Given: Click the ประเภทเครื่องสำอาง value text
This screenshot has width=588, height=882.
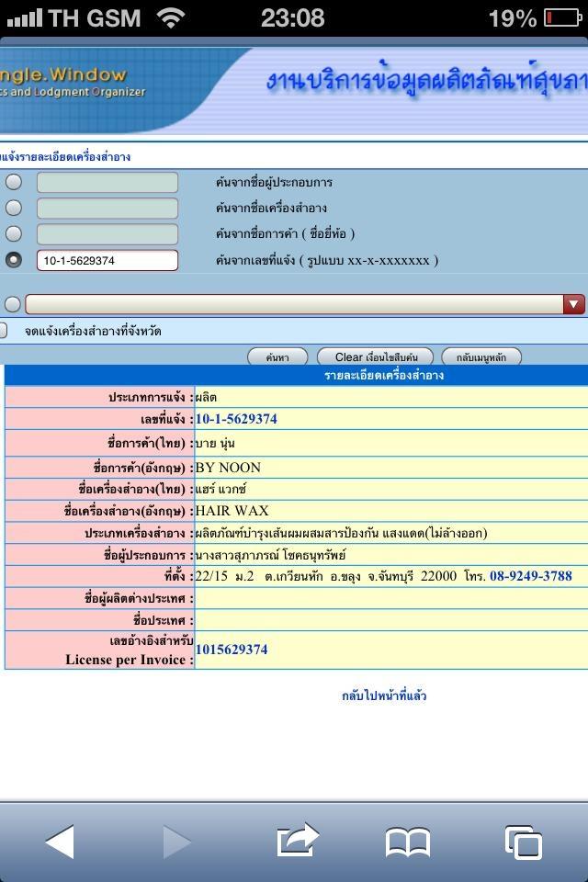Looking at the screenshot, I should [341, 533].
